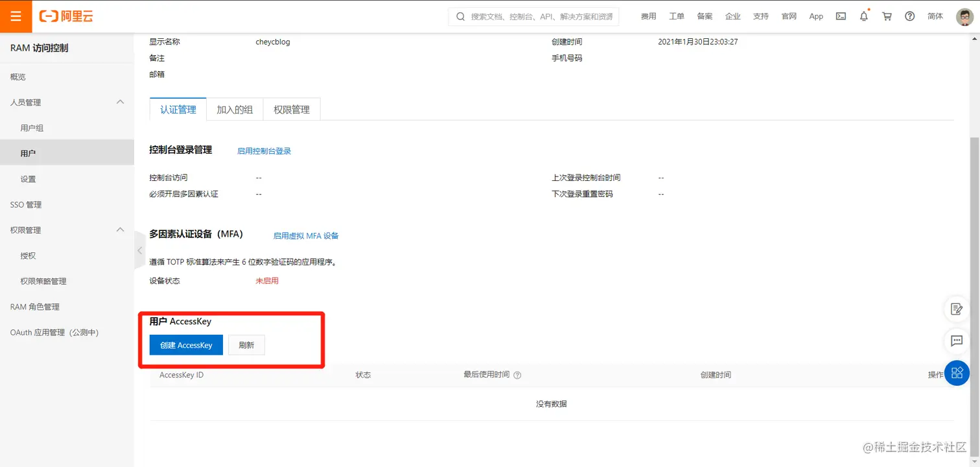
Task: Open 官网 in the top navigation
Action: click(789, 16)
